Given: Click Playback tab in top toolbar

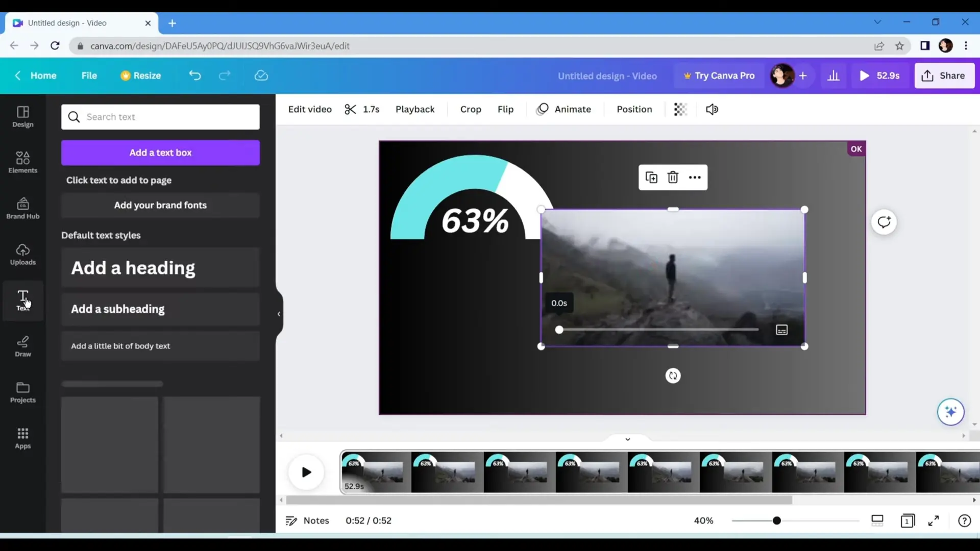Looking at the screenshot, I should click(x=414, y=109).
